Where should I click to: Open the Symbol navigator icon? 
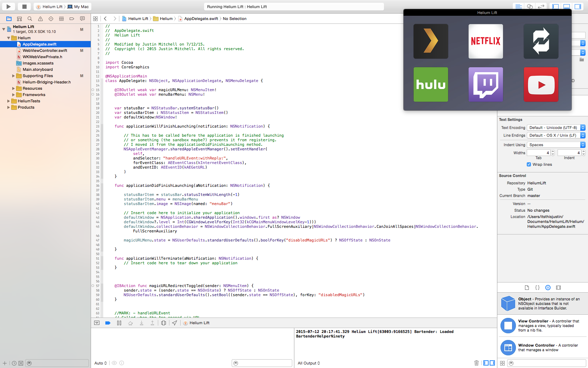(x=20, y=19)
